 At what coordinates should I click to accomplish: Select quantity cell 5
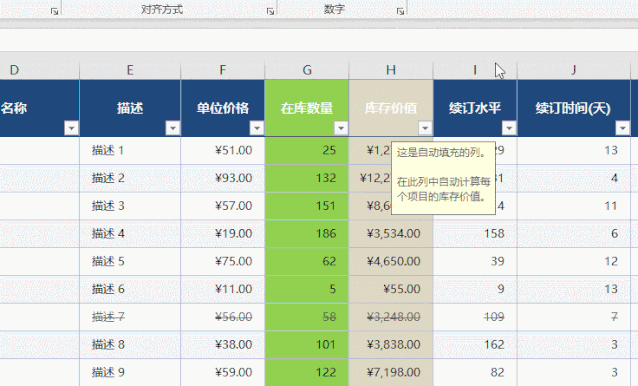coord(307,289)
